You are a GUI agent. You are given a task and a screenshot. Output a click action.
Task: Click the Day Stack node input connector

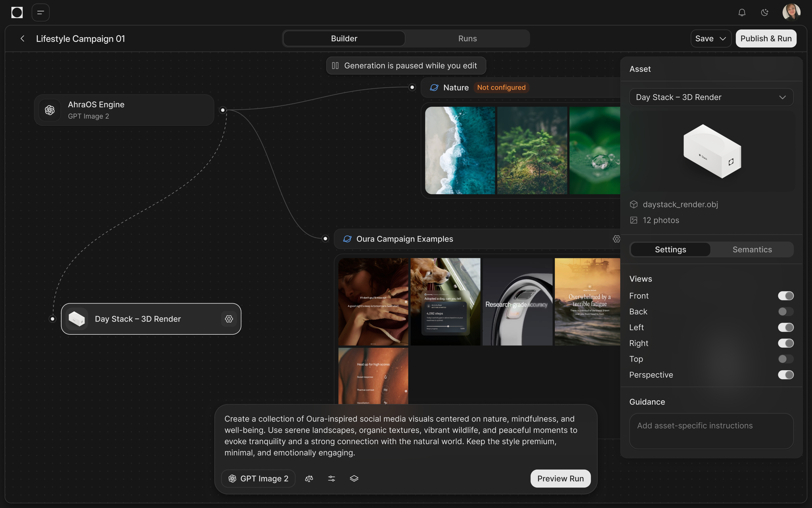pos(52,319)
